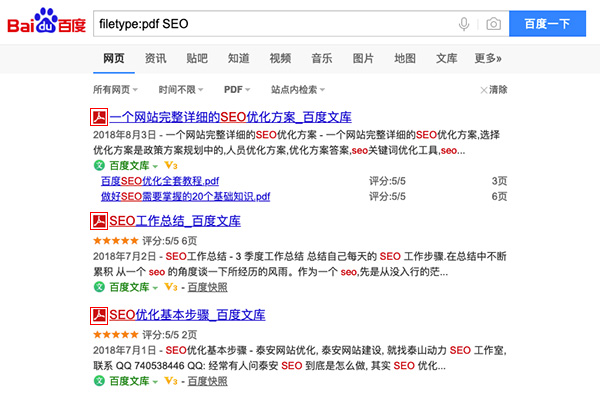Viewport: 600px width, 400px height.
Task: Click green 百度文库 badge icon under SEO工作总结
Action: point(99,287)
